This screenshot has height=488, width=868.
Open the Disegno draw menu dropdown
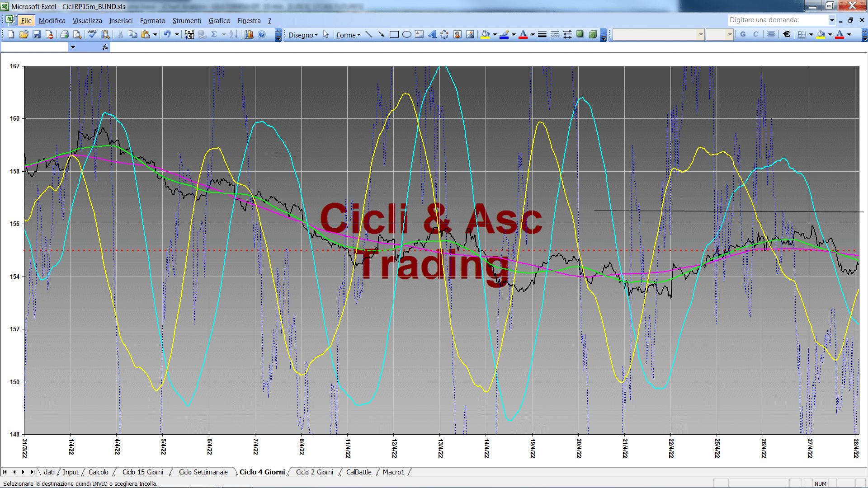coord(303,35)
